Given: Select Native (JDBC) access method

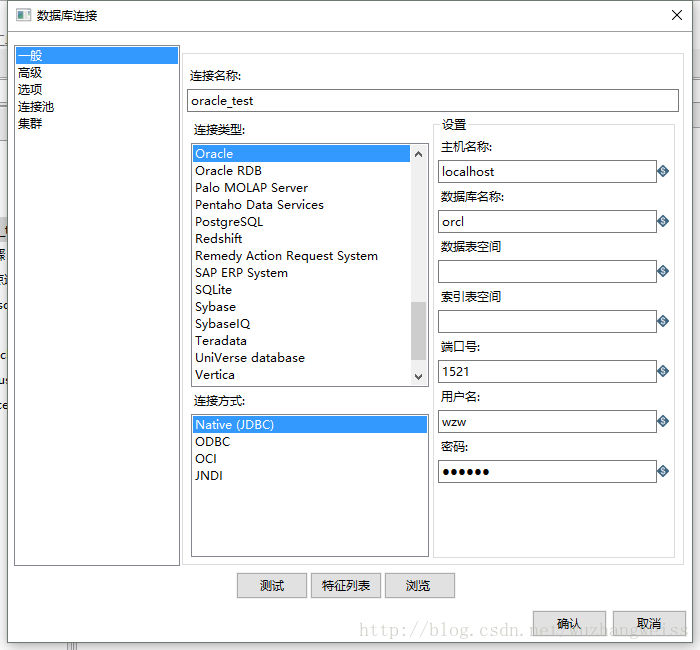Looking at the screenshot, I should 310,425.
